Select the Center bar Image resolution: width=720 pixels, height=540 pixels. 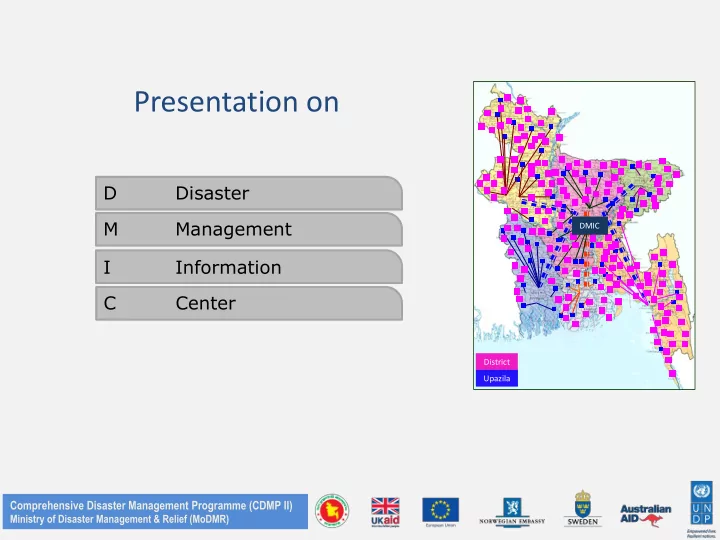coord(249,304)
